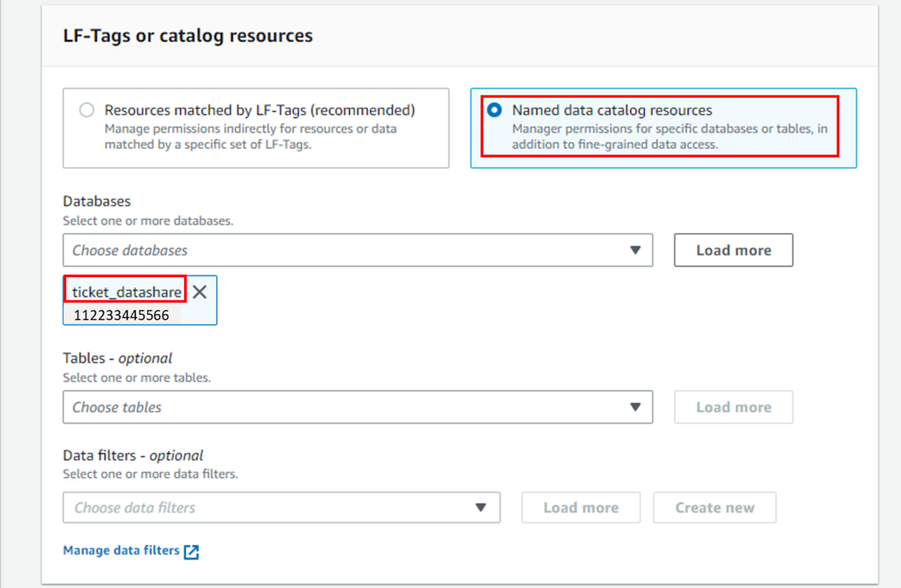Click the ticket_datashare database name

coord(126,292)
